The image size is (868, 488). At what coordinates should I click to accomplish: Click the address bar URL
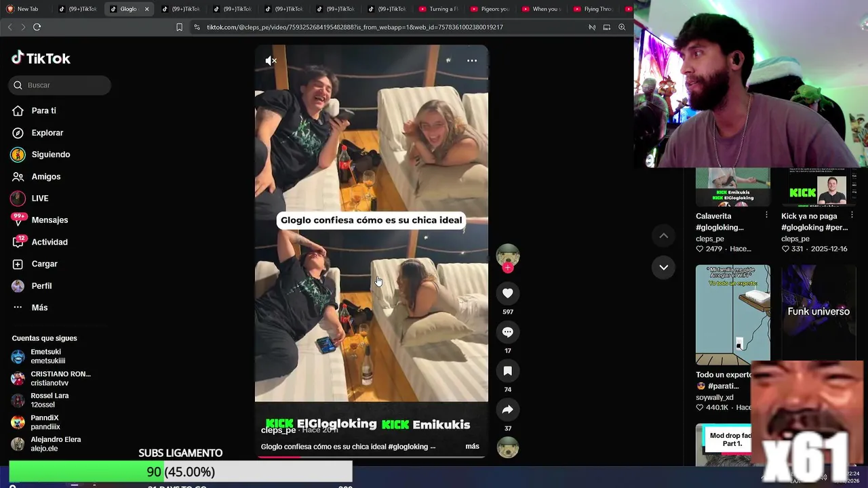pos(355,27)
